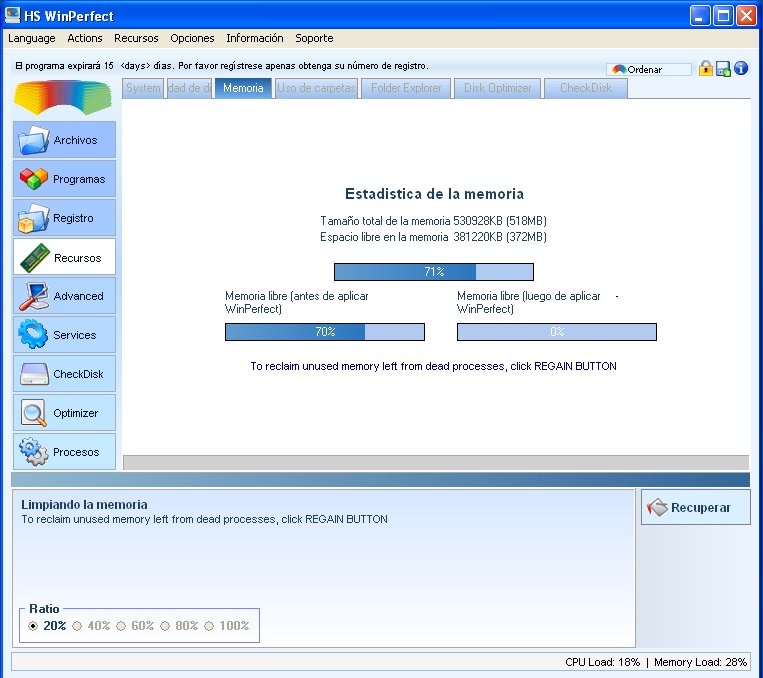Open the Actions menu
This screenshot has height=678, width=763.
click(x=85, y=38)
